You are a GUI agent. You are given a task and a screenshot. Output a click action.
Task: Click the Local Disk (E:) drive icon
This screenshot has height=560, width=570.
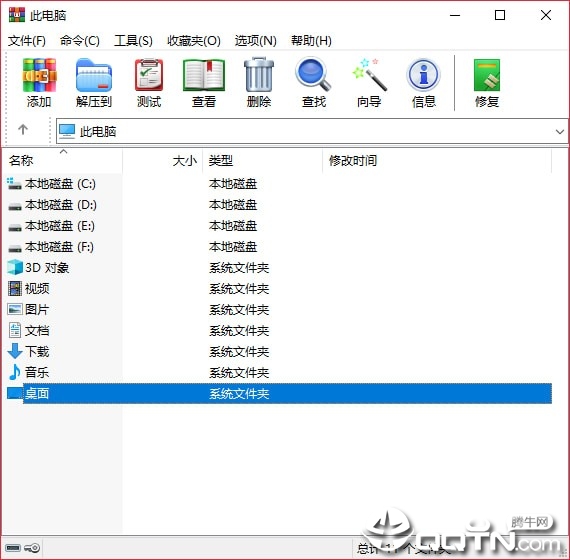15,227
